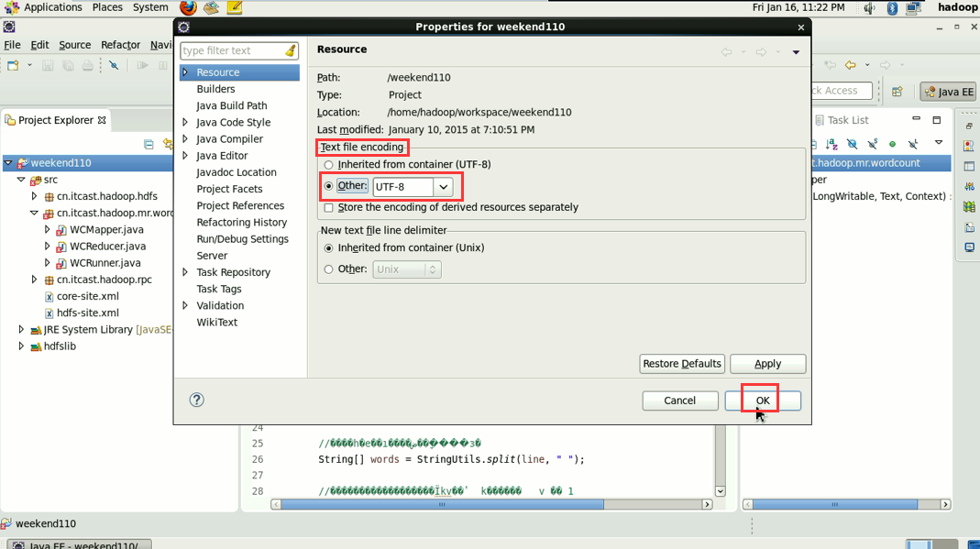Click the Bluetooth icon in the system tray
This screenshot has height=549, width=980.
(893, 7)
